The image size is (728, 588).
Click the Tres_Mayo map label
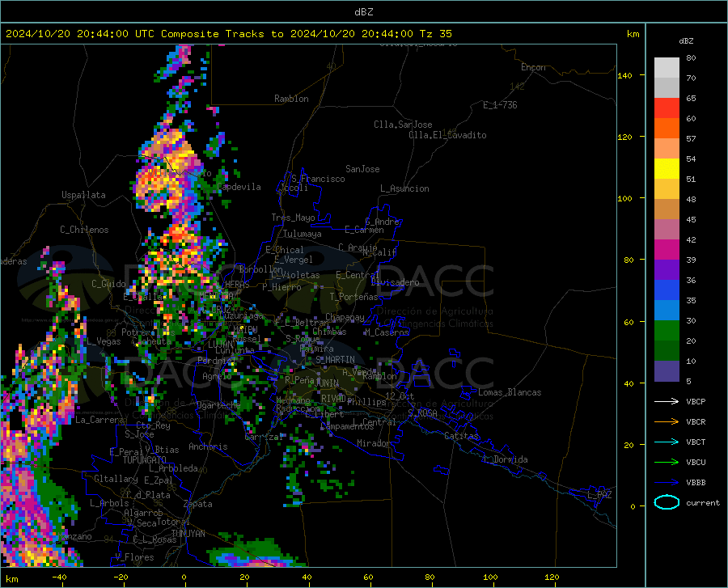coord(293,218)
